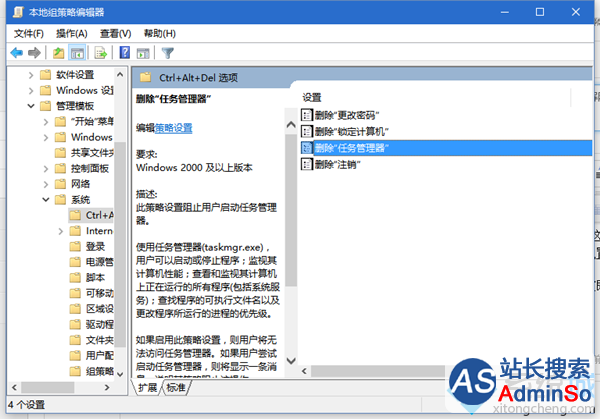Click the settings list scroll-left arrow
Image resolution: width=600 pixels, height=419 pixels.
pyautogui.click(x=305, y=371)
